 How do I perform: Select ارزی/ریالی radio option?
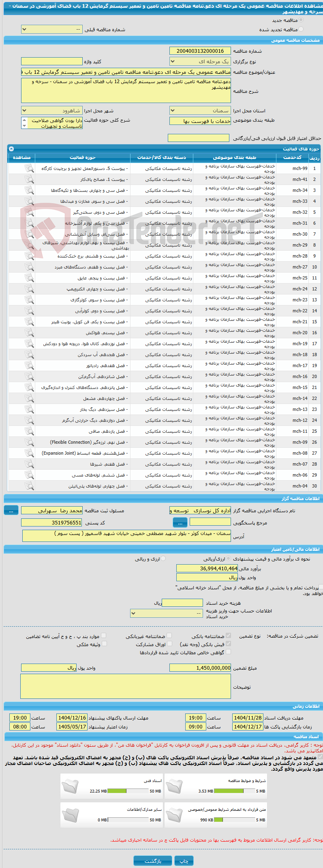pyautogui.click(x=229, y=559)
